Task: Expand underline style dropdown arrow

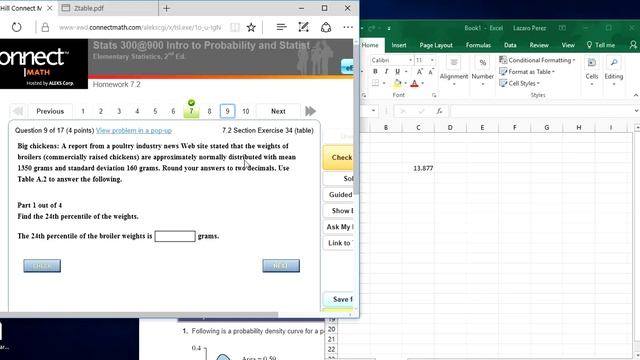Action: pyautogui.click(x=406, y=71)
